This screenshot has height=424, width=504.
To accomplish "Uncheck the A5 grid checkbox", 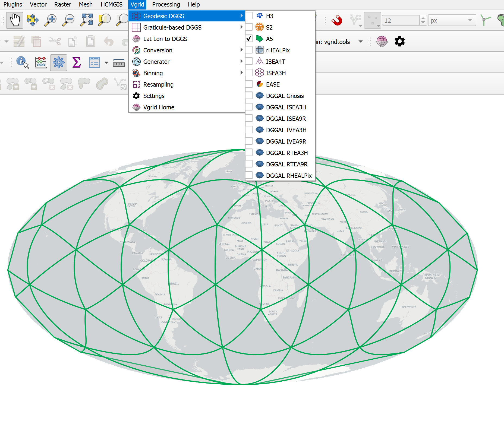I will [249, 39].
